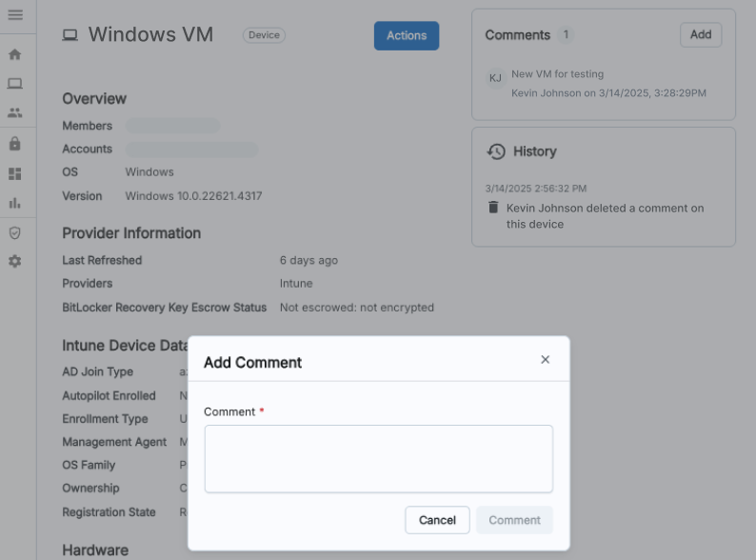Cancel the Add Comment dialog
The image size is (756, 560).
pyautogui.click(x=437, y=520)
